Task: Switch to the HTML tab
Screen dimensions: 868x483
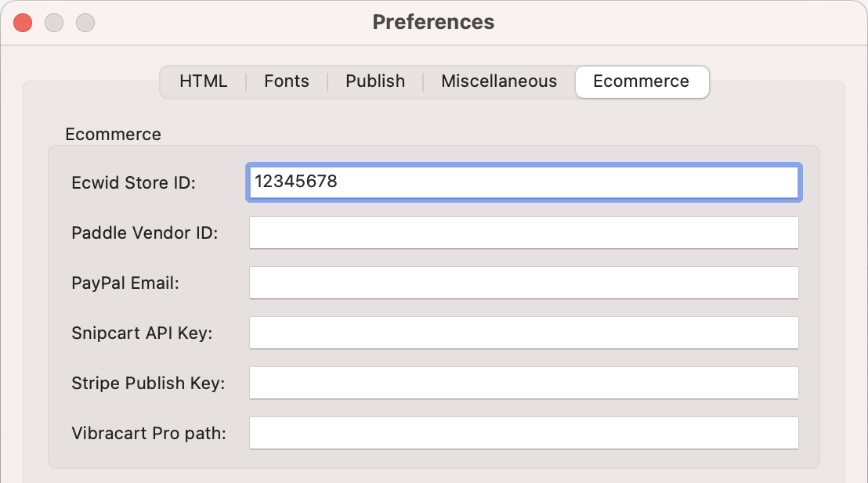Action: (203, 81)
